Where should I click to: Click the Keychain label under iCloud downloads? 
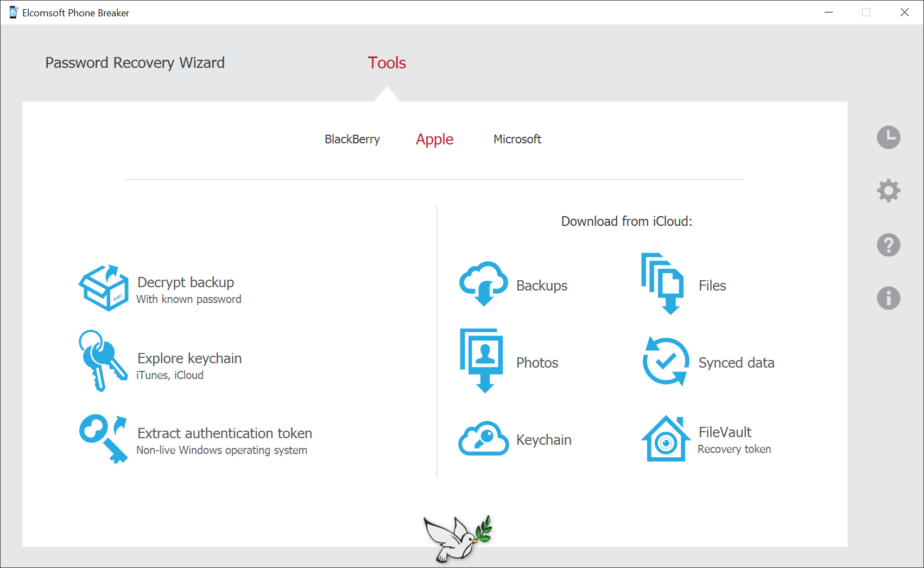tap(544, 440)
